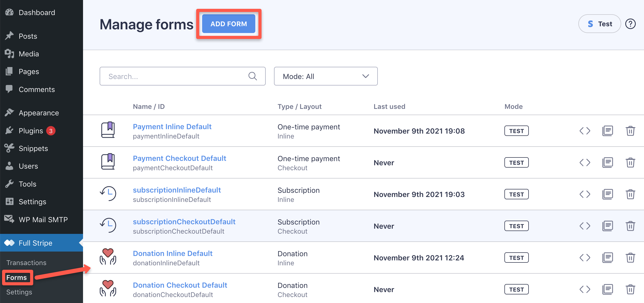The image size is (644, 303).
Task: Duplicate Donation Inline Default using copy icon
Action: (608, 258)
